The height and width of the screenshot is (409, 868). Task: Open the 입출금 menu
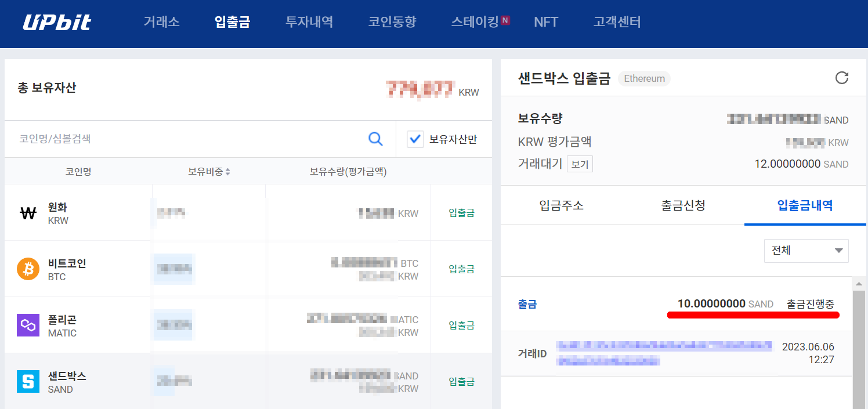[232, 22]
